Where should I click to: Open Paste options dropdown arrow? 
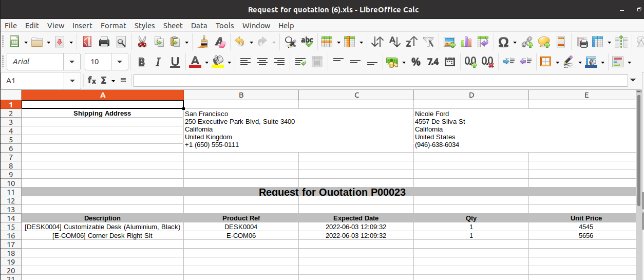click(x=186, y=43)
